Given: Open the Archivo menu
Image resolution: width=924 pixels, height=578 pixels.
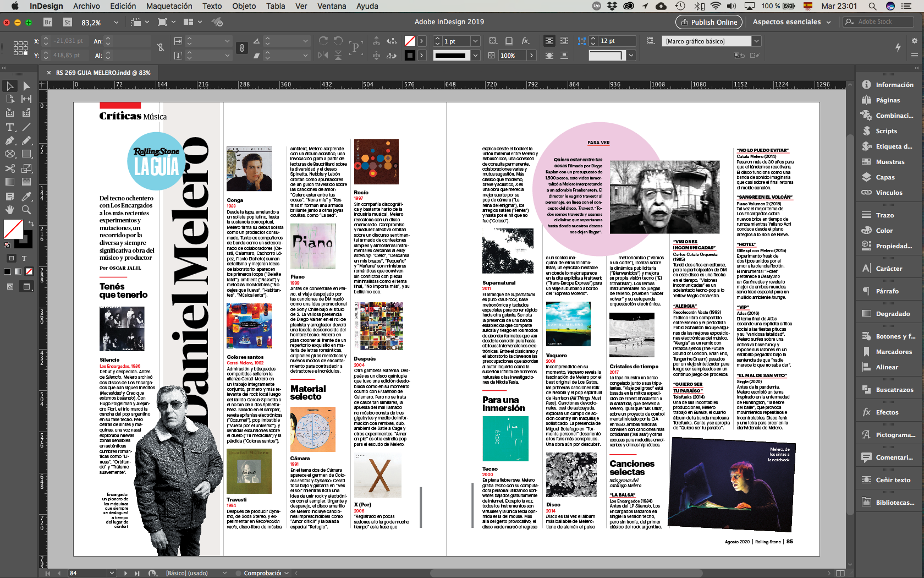Looking at the screenshot, I should tap(86, 6).
